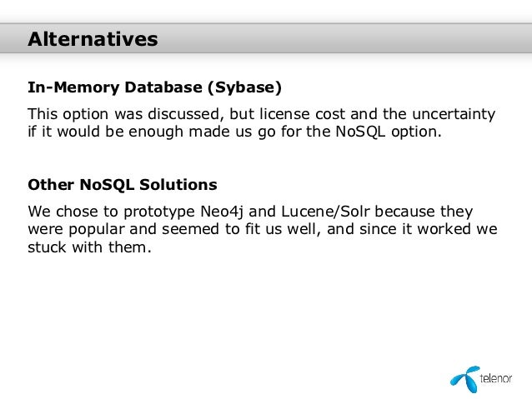The image size is (532, 399).
Task: Click the words 'stuck with them'
Action: (89, 247)
